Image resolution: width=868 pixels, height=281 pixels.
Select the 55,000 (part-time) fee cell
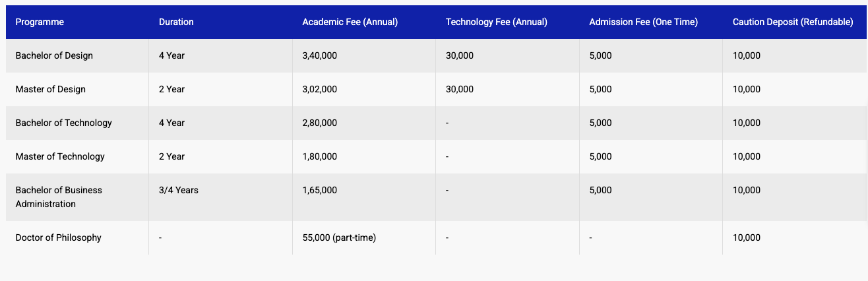tap(339, 237)
